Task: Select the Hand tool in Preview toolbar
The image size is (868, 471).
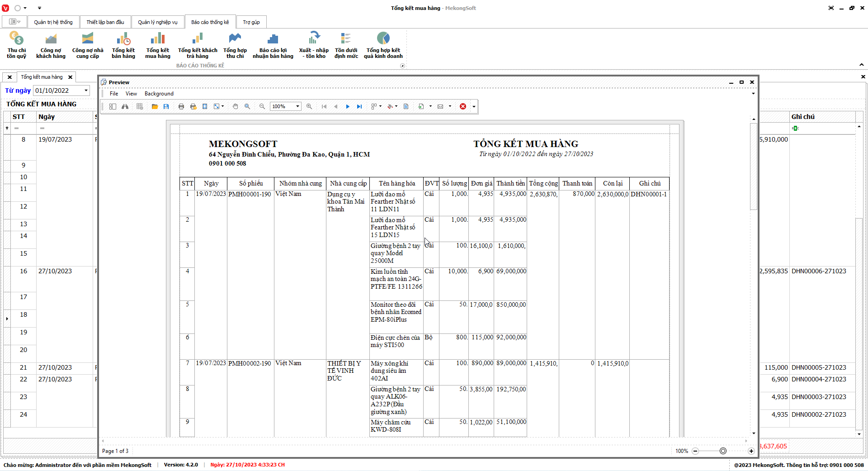Action: [235, 106]
